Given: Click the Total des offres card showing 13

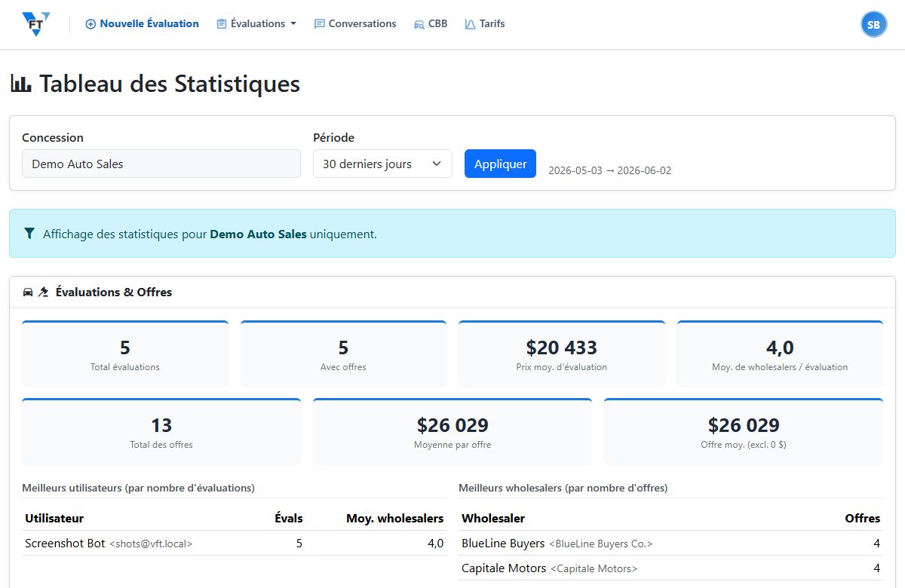Looking at the screenshot, I should click(x=161, y=431).
